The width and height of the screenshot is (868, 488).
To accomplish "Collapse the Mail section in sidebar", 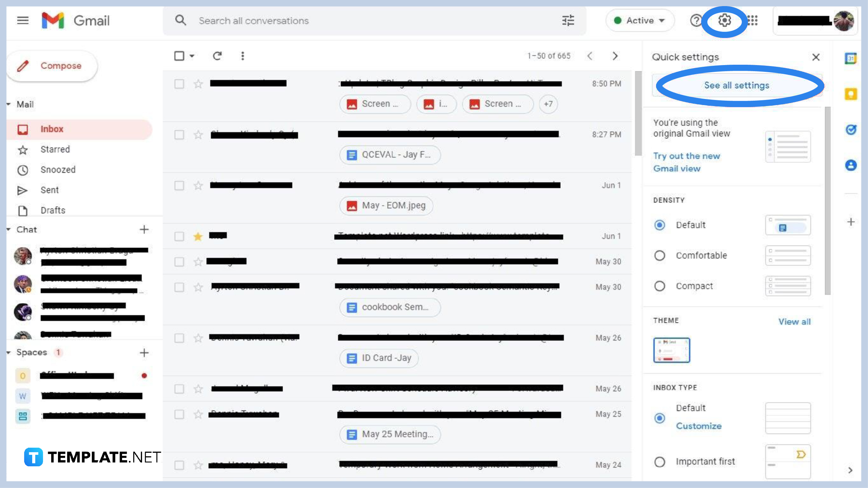I will pos(8,104).
